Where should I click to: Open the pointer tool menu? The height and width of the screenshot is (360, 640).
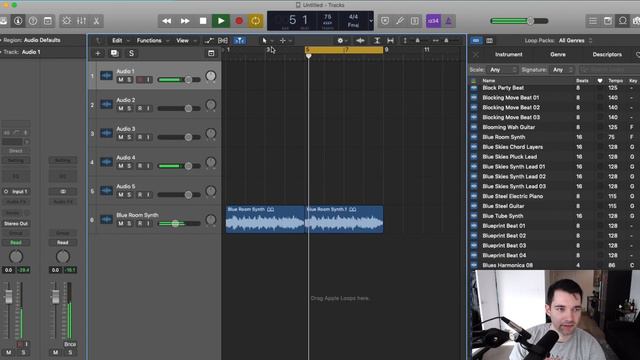[x=266, y=40]
